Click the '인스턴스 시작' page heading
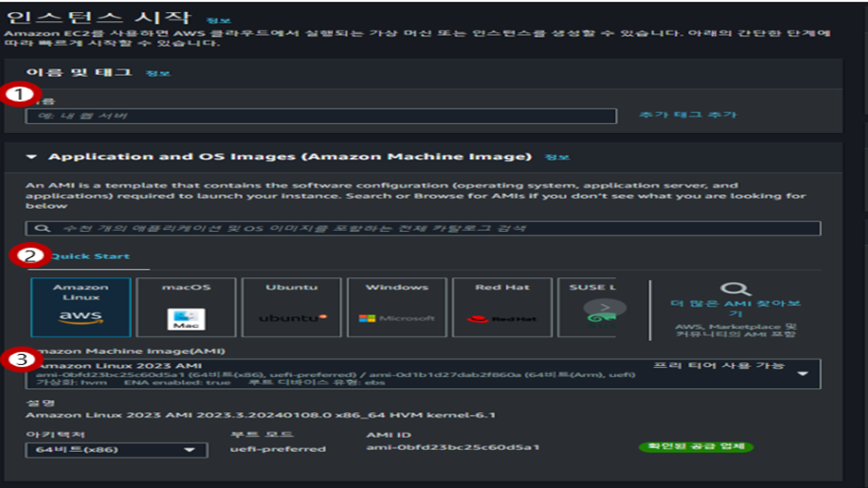 point(99,17)
